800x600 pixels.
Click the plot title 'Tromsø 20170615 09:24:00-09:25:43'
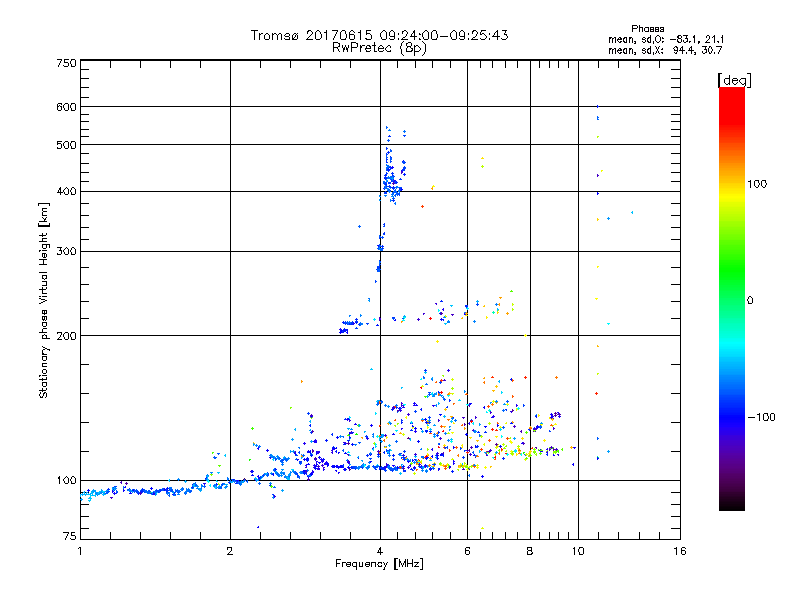(x=379, y=35)
